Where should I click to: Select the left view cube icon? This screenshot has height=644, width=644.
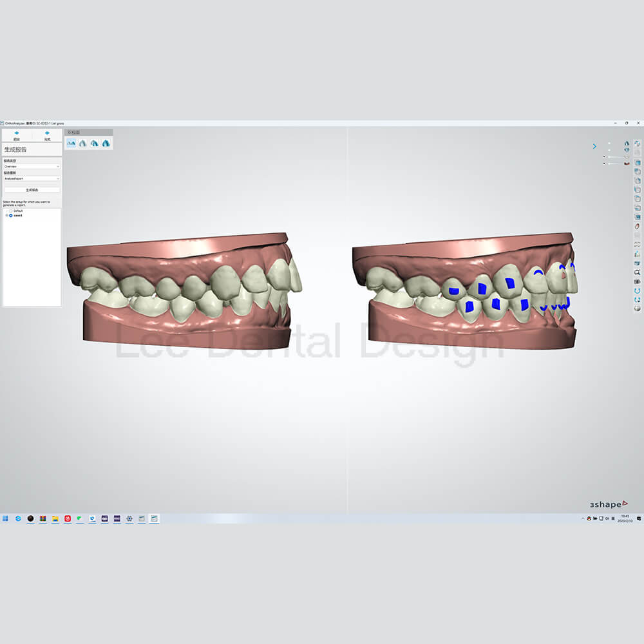pyautogui.click(x=637, y=189)
